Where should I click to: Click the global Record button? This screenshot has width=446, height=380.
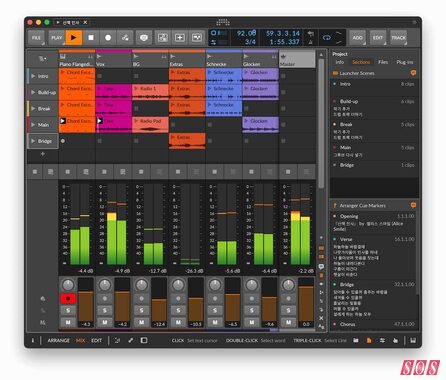coord(108,38)
